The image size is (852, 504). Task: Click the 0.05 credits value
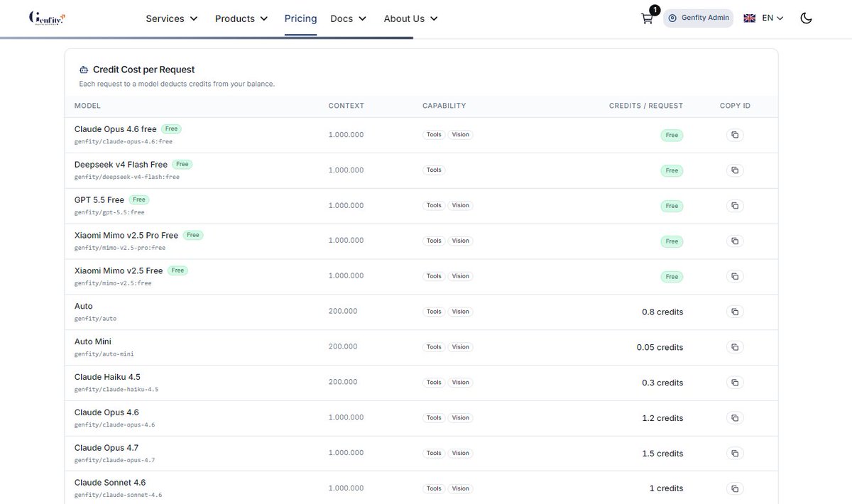point(660,347)
